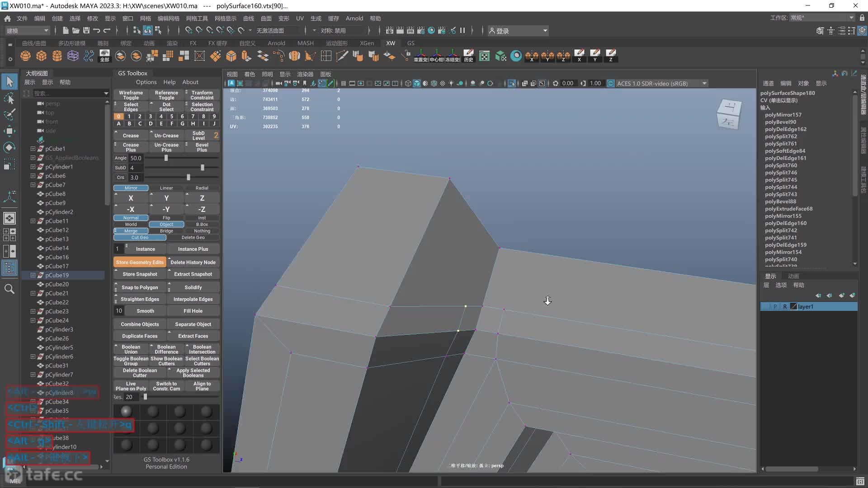868x488 pixels.
Task: Adjust the Crs crease slider handle
Action: point(189,178)
